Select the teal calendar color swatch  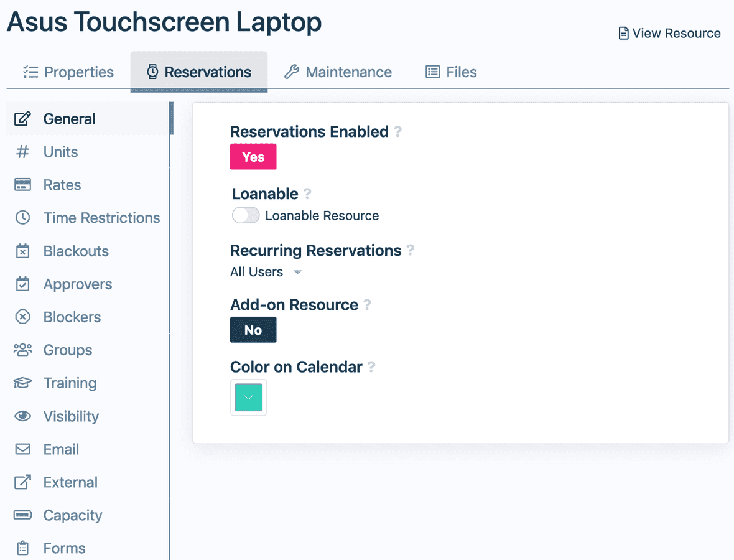[x=248, y=397]
